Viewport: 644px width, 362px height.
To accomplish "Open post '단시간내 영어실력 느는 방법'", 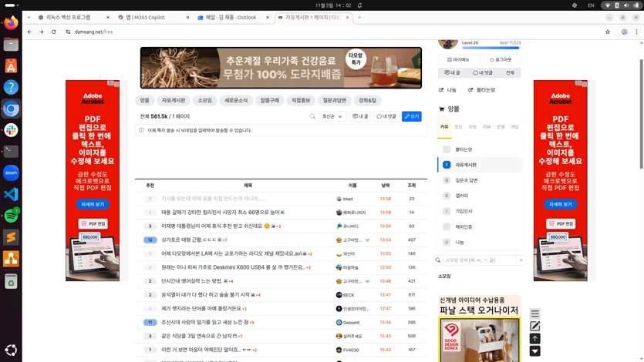I will [x=191, y=281].
